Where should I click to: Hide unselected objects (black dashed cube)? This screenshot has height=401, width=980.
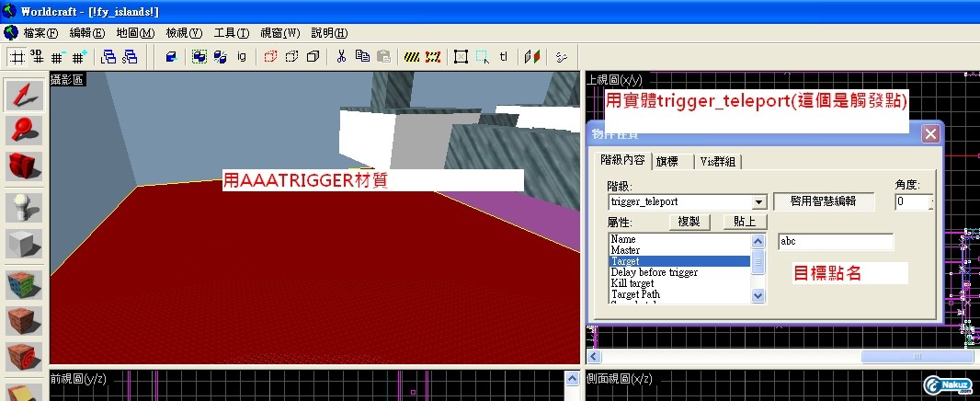pyautogui.click(x=291, y=58)
